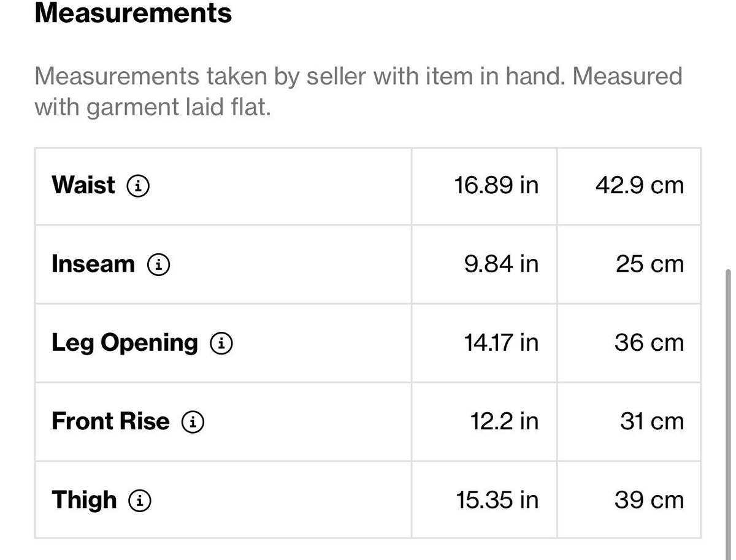Image resolution: width=736 pixels, height=560 pixels.
Task: Open the info icon beside Leg Opening
Action: 221,343
